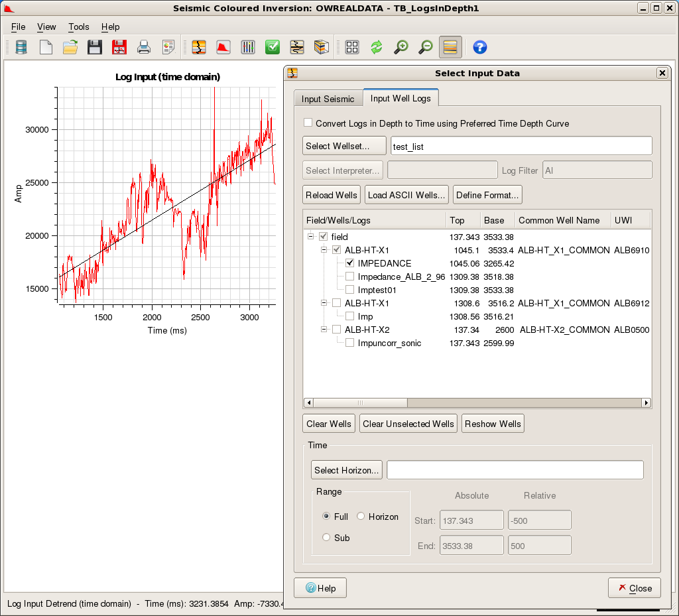
Task: Click the Clear Wells button
Action: [329, 423]
